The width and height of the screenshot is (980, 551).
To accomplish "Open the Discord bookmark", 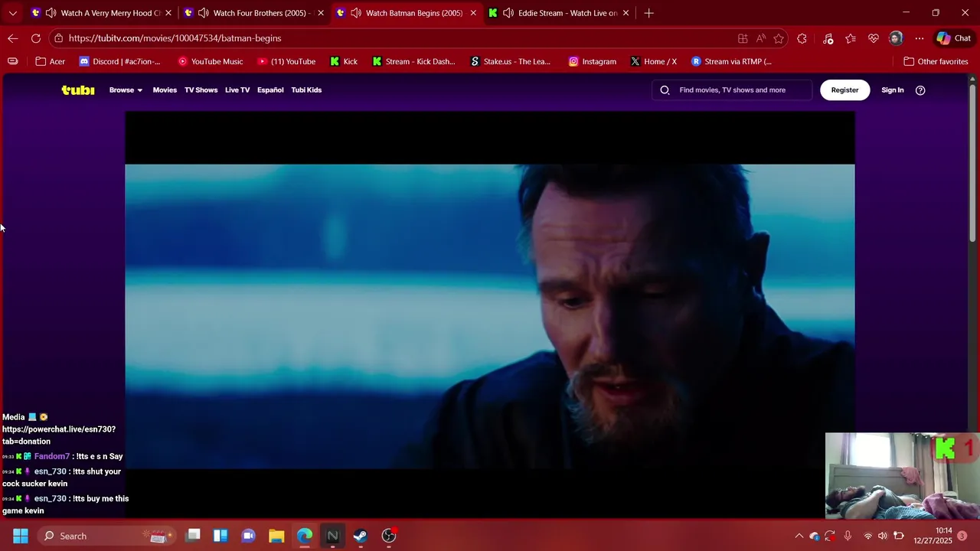I will [120, 61].
